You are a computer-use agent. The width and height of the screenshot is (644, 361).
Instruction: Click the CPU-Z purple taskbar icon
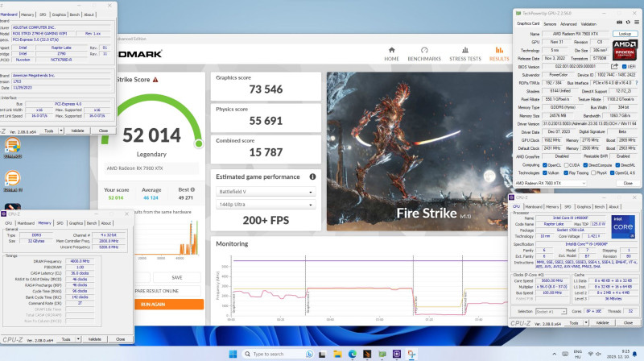coord(397,354)
